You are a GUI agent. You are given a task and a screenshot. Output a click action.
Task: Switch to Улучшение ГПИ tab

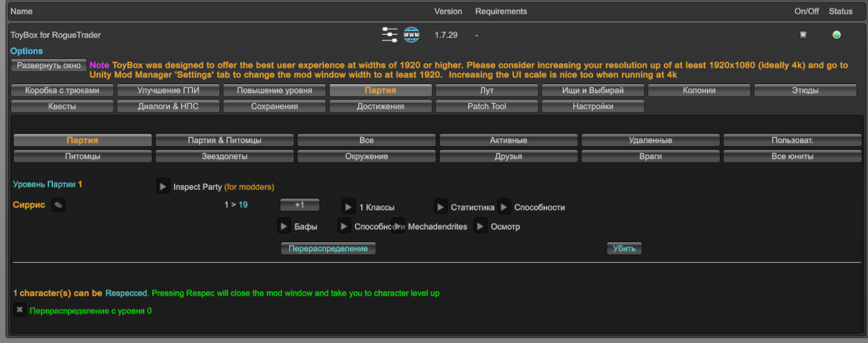(x=168, y=90)
